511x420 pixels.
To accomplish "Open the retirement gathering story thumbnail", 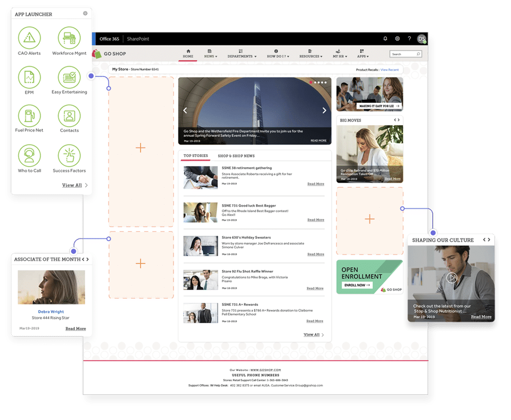I will click(x=201, y=177).
